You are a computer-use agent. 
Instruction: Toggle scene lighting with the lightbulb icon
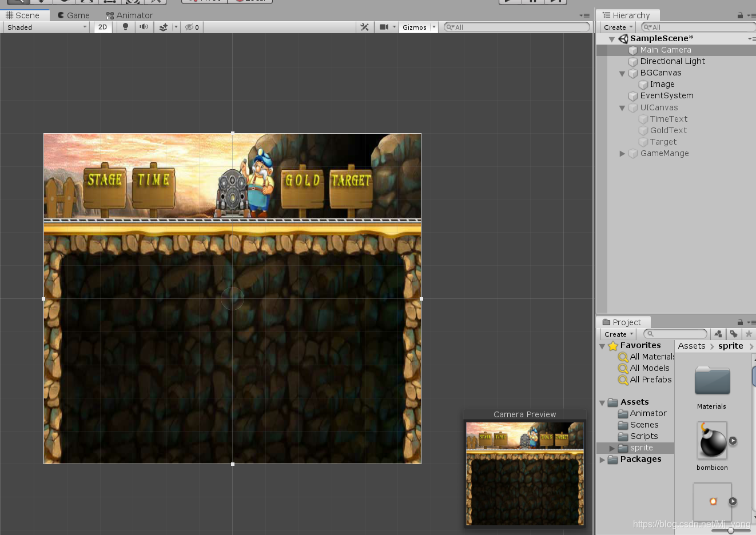point(126,27)
